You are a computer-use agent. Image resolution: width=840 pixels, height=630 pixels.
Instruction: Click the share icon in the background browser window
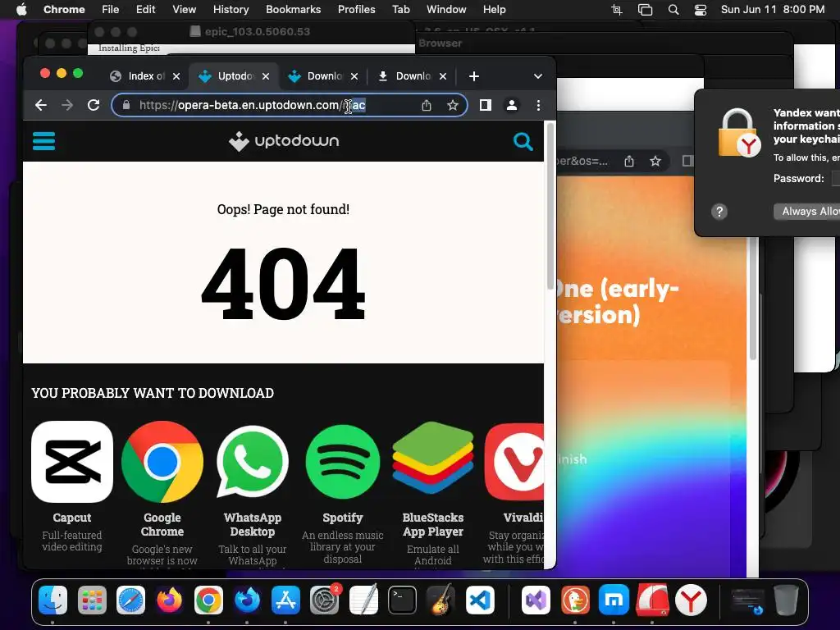coord(629,162)
